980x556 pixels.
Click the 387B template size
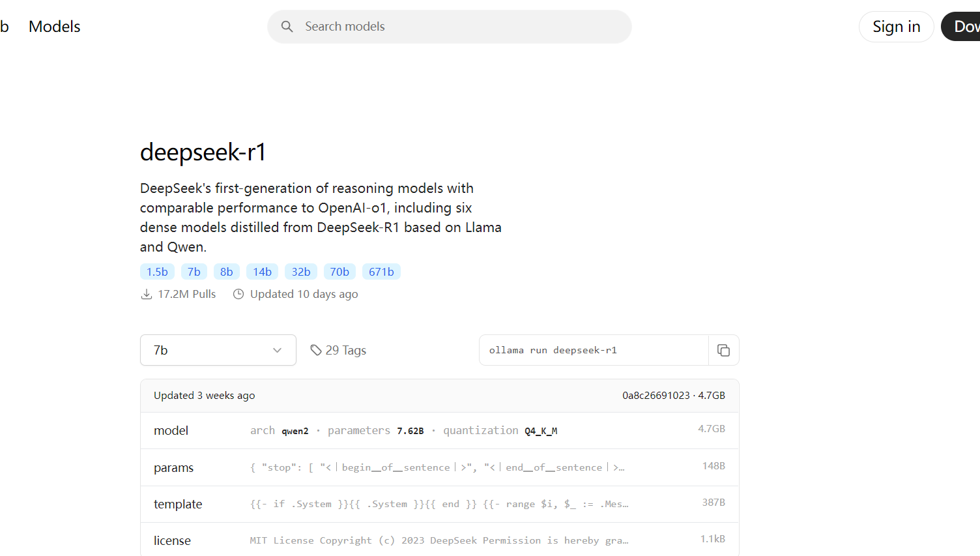[x=713, y=503]
